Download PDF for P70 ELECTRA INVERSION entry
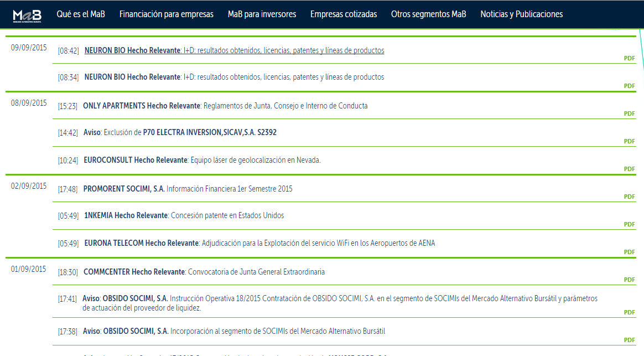This screenshot has height=356, width=644. tap(629, 141)
